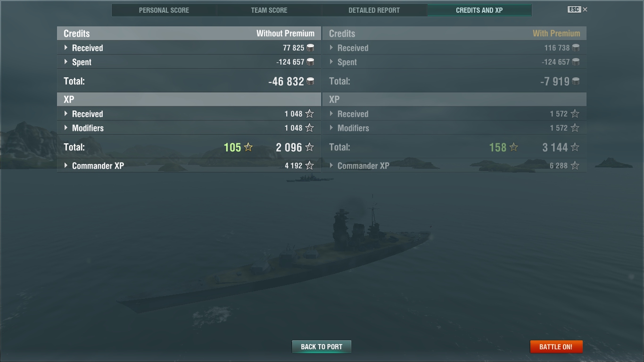
Task: Switch to the Personal Score tab
Action: pos(164,10)
